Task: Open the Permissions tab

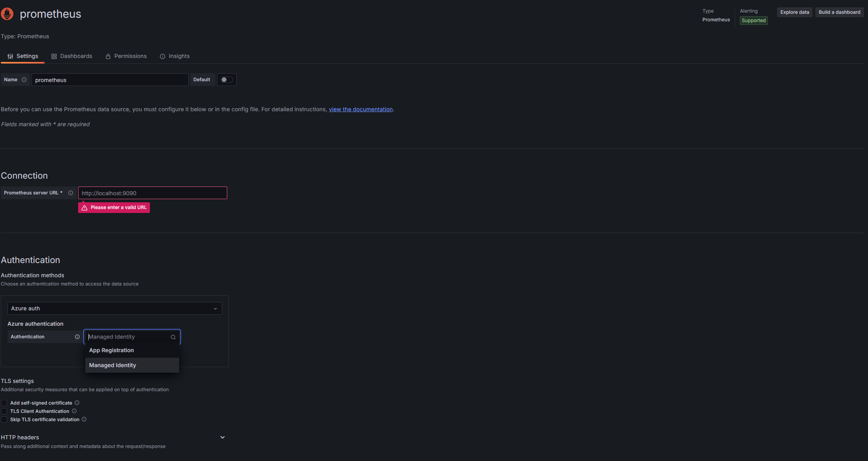Action: click(126, 56)
